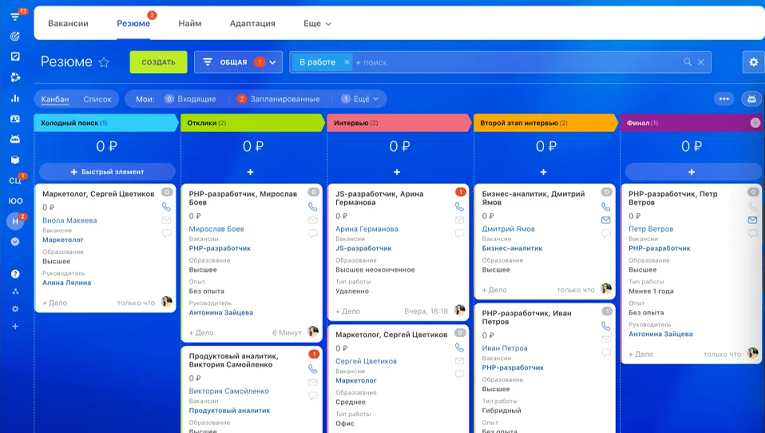Open settings gear at top right of toolbar

click(x=753, y=62)
